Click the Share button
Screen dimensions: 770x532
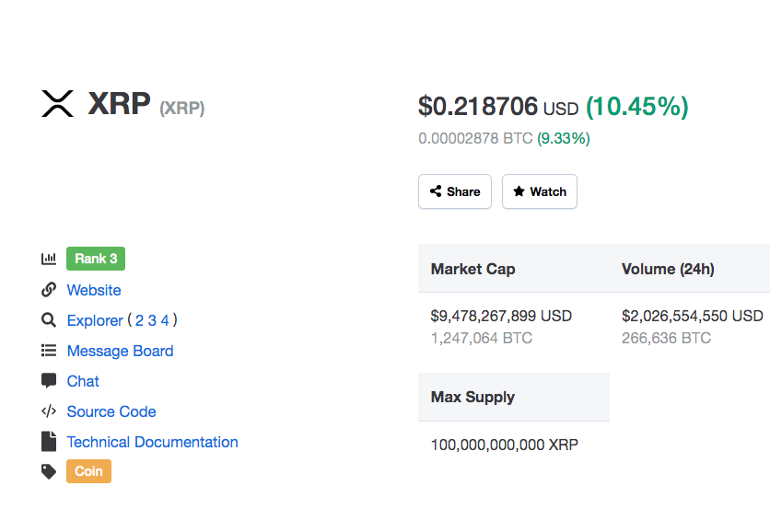click(x=455, y=191)
